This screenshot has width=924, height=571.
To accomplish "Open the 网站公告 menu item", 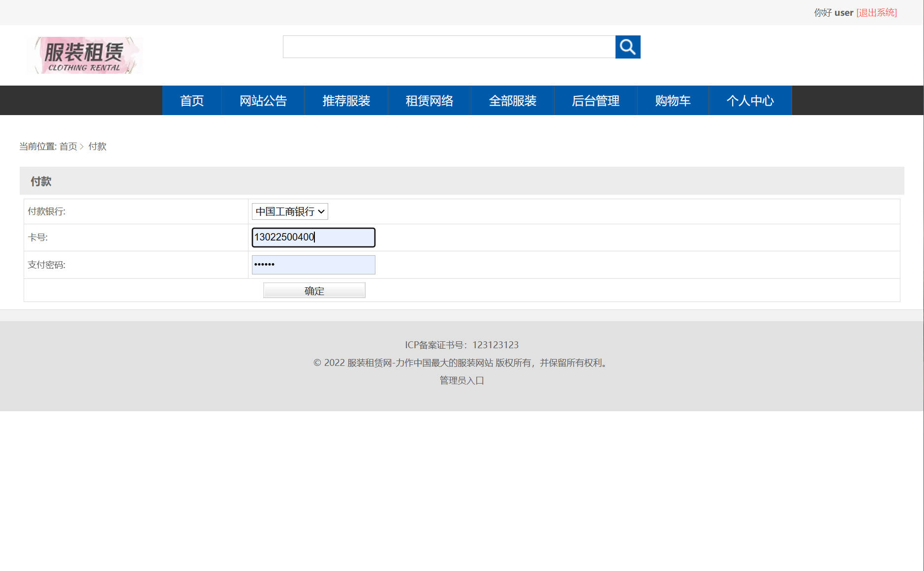I will click(263, 100).
